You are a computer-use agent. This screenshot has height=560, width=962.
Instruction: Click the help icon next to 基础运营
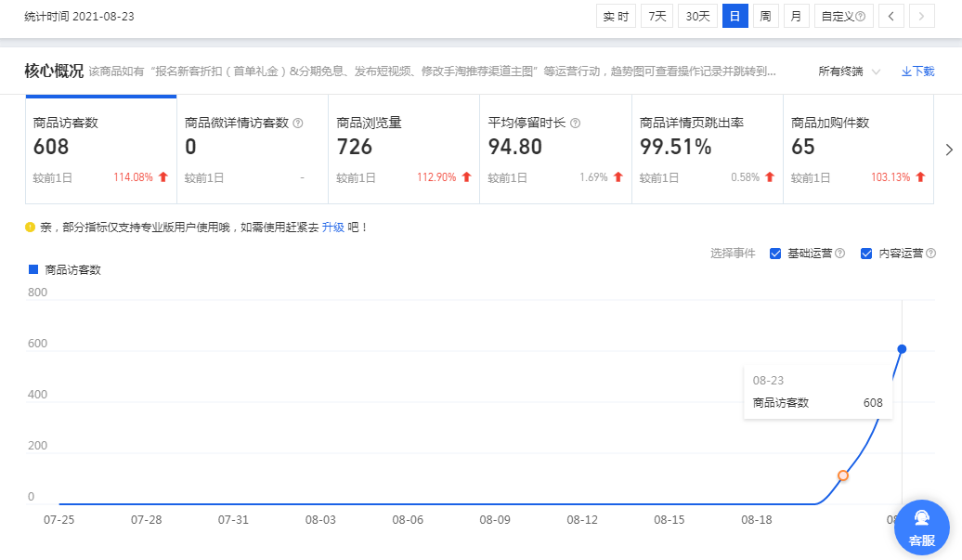coord(840,254)
